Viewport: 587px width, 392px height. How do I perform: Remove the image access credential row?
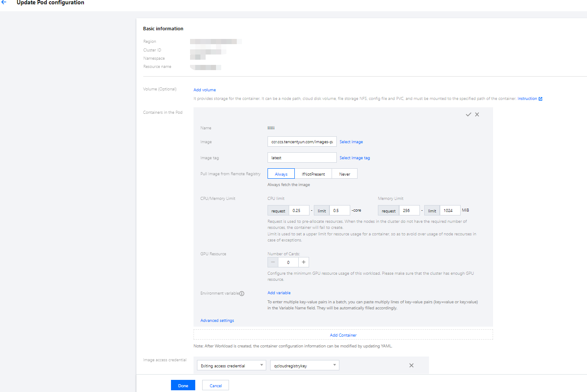[411, 366]
